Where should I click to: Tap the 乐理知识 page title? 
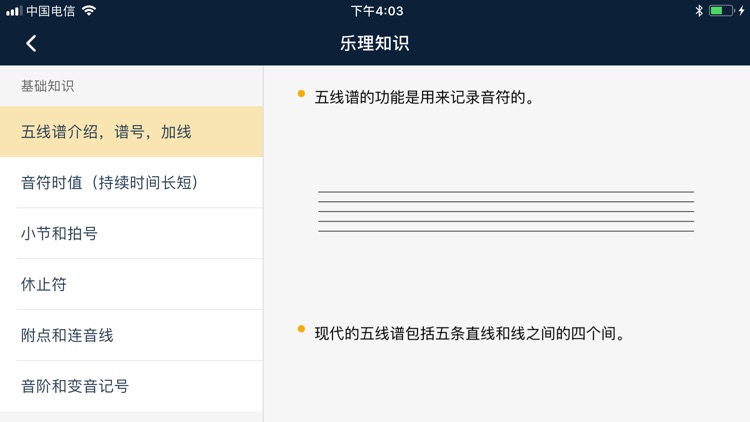coord(375,43)
